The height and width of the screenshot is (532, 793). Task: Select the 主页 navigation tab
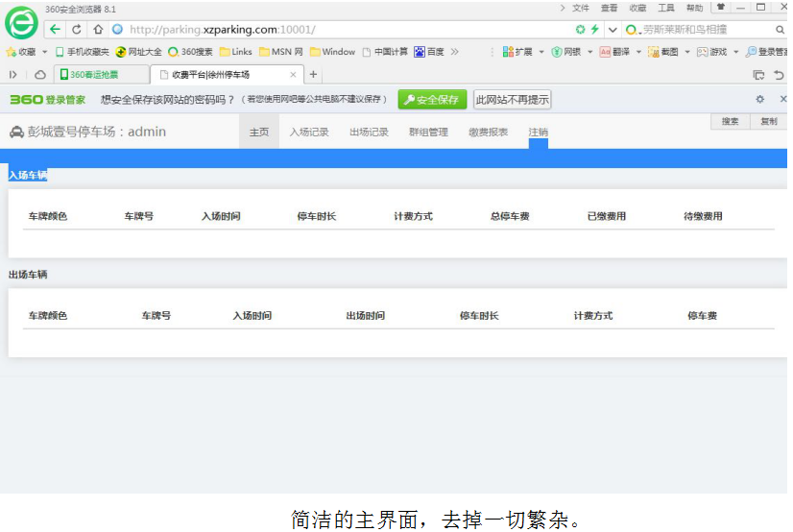(x=259, y=132)
